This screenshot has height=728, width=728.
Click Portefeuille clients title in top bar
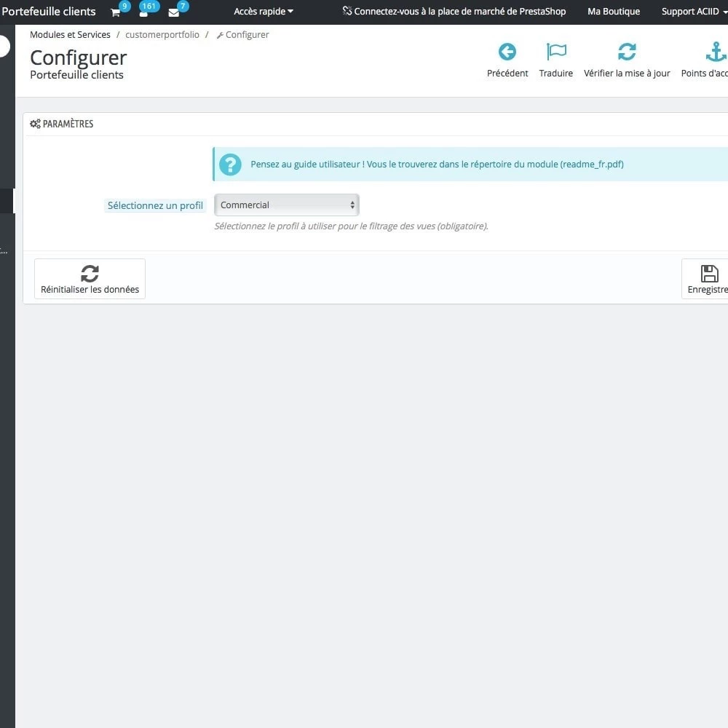[x=48, y=12]
